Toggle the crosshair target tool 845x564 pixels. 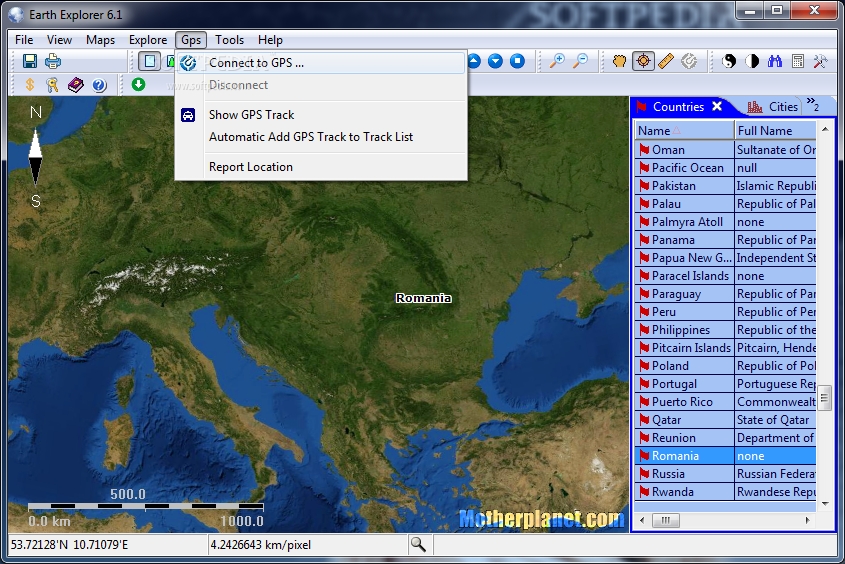643,61
